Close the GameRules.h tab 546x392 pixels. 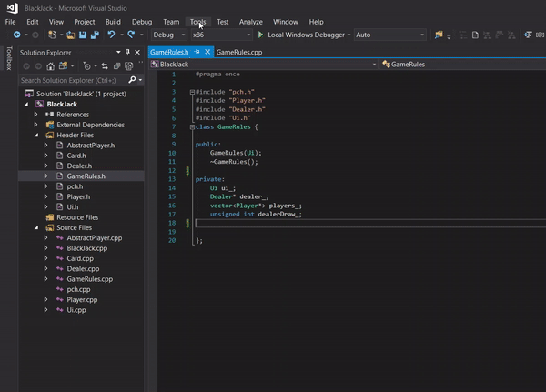pos(207,52)
